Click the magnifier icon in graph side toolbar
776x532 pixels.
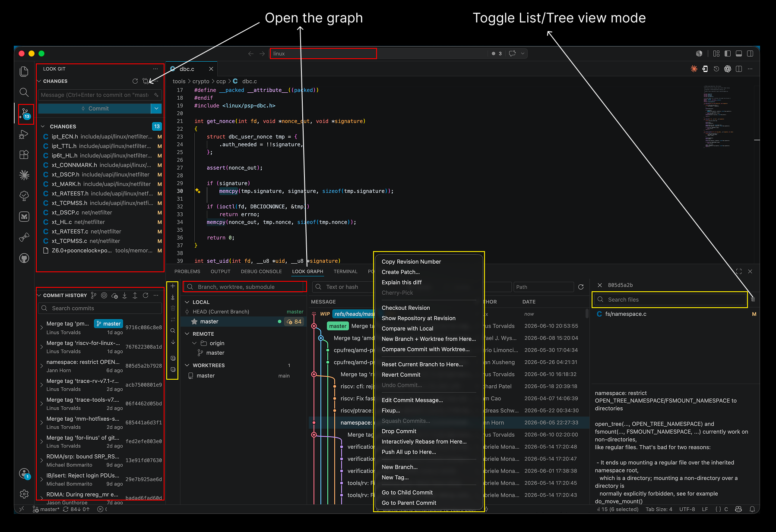pos(173,331)
